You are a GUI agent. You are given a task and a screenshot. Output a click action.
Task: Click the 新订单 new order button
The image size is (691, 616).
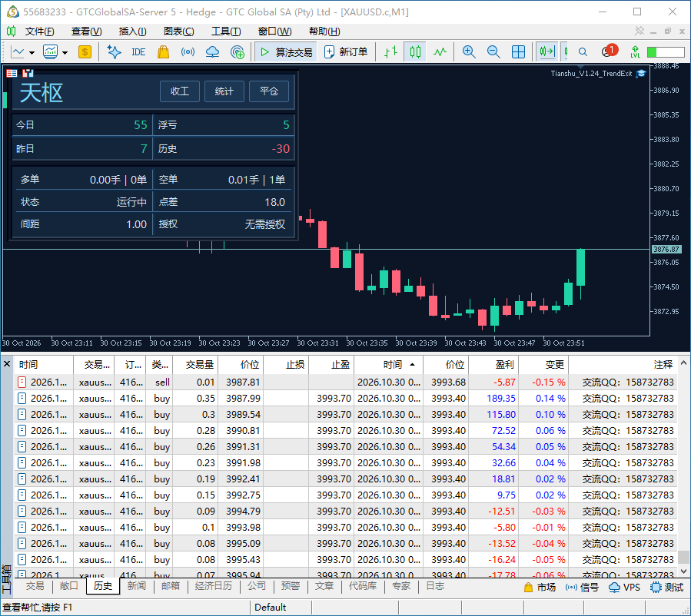[346, 52]
